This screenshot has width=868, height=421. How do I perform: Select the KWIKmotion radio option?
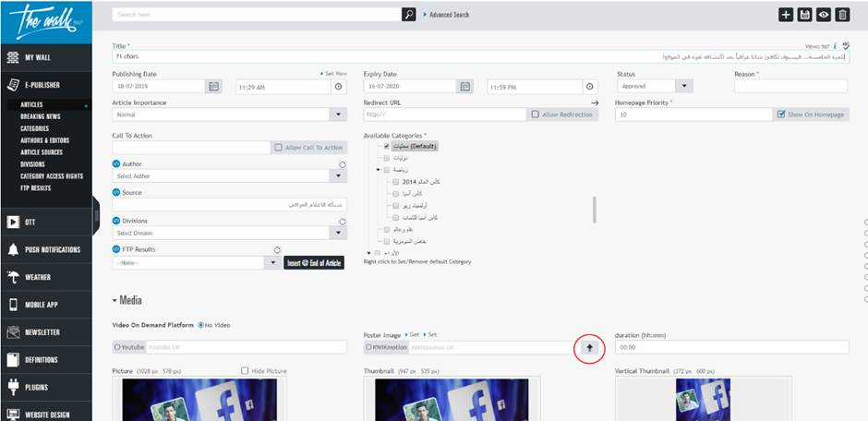coord(368,347)
